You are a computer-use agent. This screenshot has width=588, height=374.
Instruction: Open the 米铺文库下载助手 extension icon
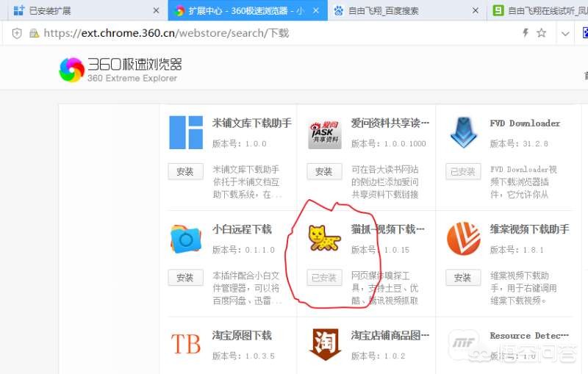186,133
